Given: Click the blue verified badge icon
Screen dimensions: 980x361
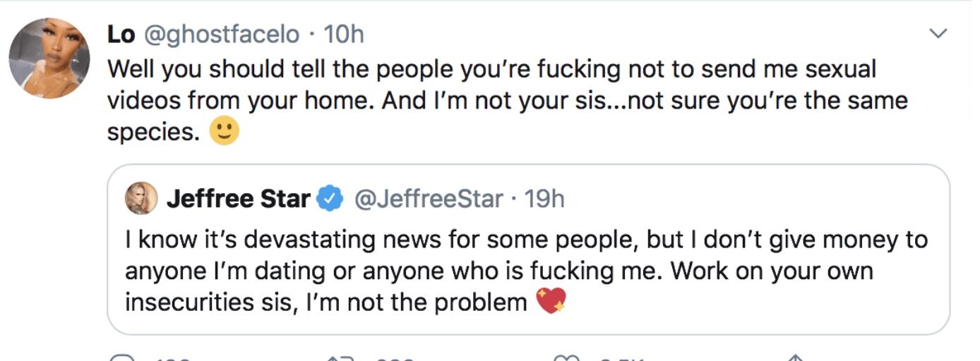Looking at the screenshot, I should [x=329, y=200].
